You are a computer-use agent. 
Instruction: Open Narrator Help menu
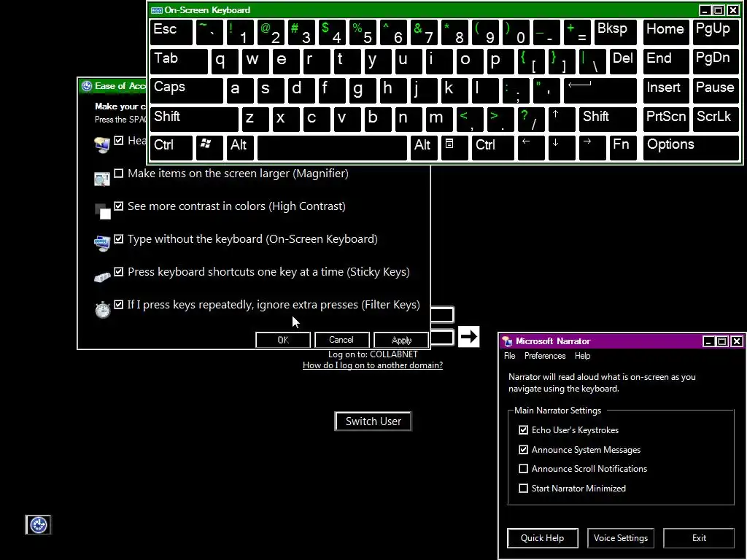tap(582, 356)
